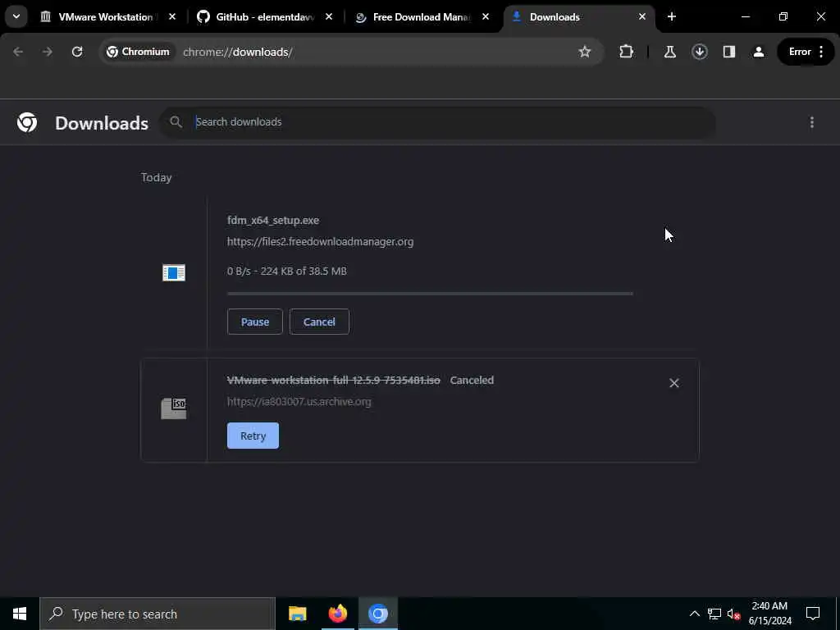Focus the Search downloads field
The image size is (840, 630).
pos(437,122)
